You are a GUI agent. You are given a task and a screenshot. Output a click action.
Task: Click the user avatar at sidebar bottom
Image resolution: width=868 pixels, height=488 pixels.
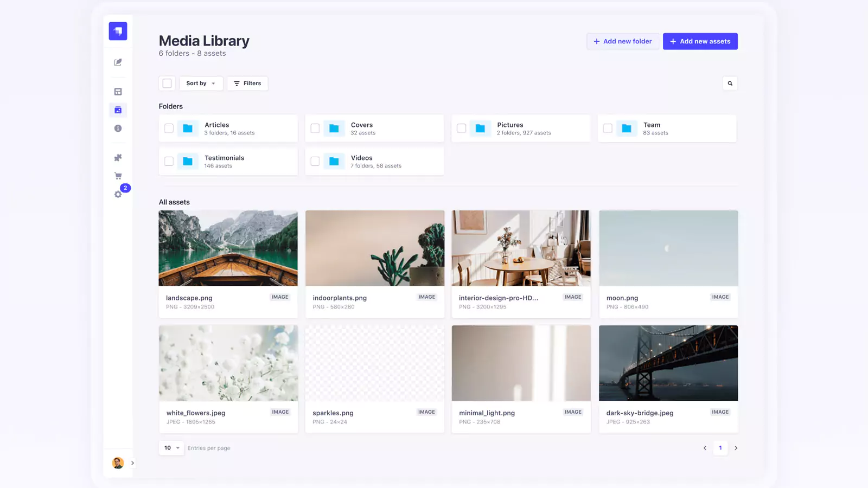point(118,463)
